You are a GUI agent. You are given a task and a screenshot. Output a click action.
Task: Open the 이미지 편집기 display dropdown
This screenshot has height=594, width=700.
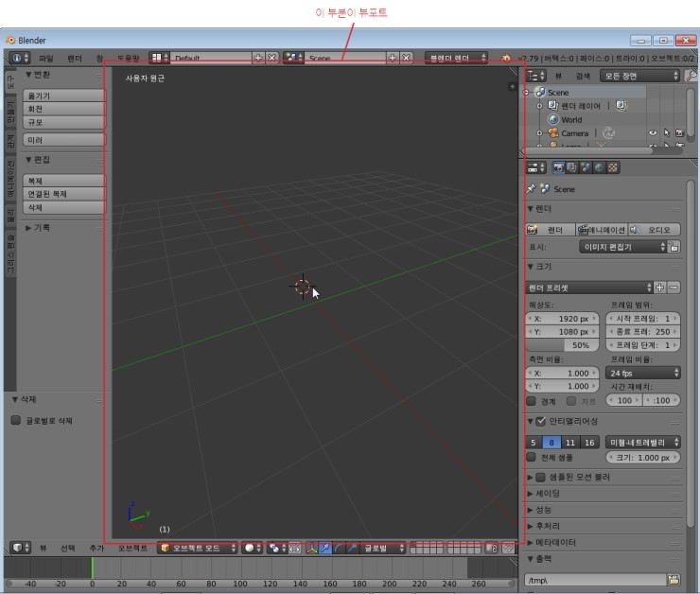[622, 247]
